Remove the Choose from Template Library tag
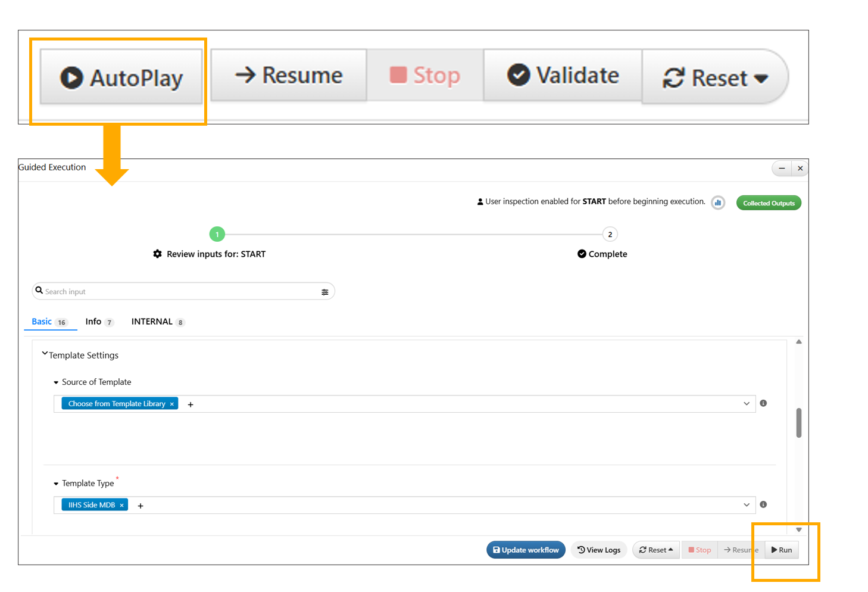The height and width of the screenshot is (592, 868). tap(172, 404)
